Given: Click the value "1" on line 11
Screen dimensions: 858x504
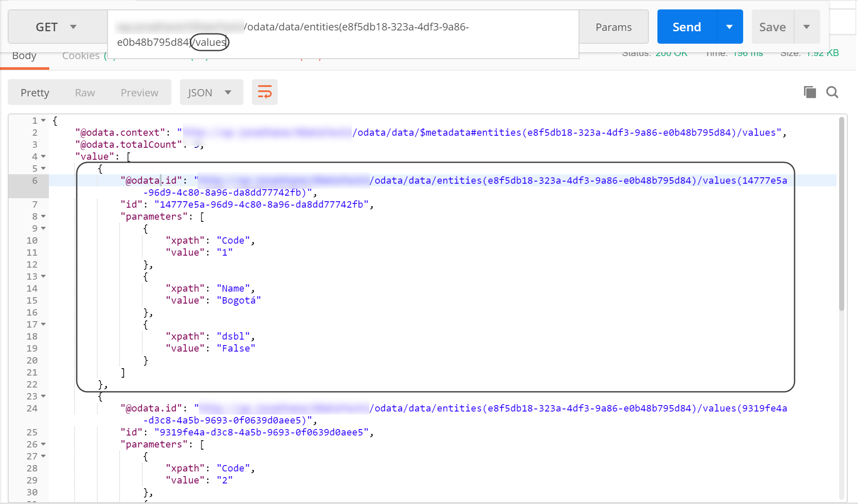Looking at the screenshot, I should (225, 253).
